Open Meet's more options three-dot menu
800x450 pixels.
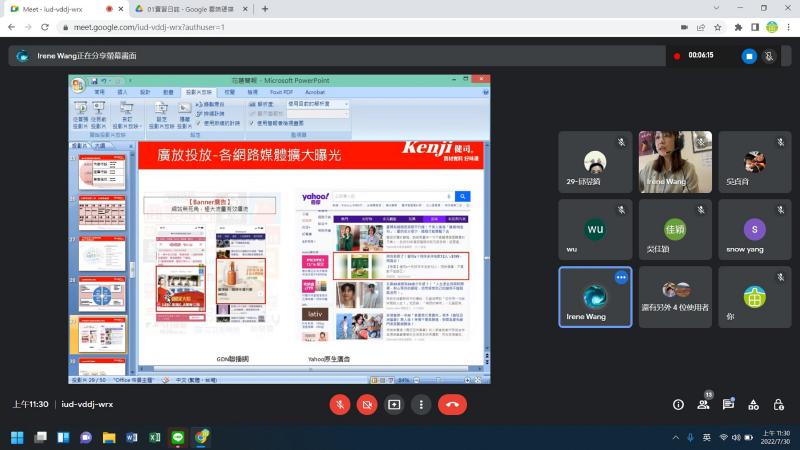(421, 405)
